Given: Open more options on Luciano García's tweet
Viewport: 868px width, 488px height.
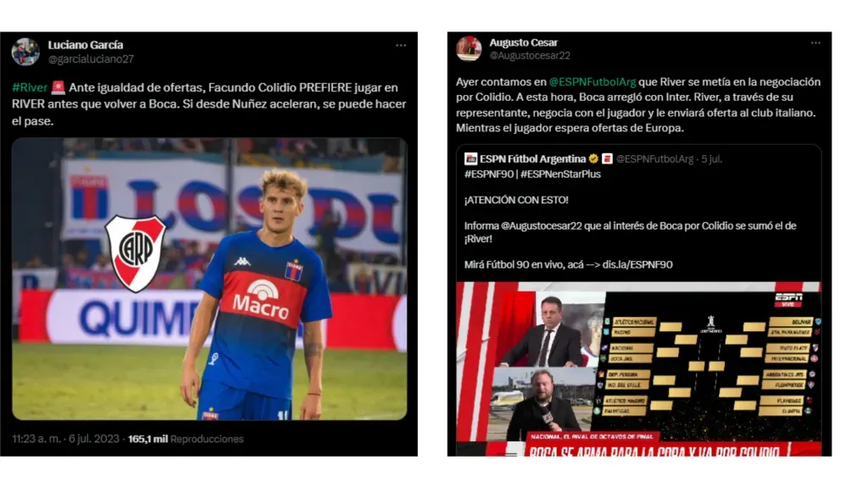Looking at the screenshot, I should pos(401,46).
